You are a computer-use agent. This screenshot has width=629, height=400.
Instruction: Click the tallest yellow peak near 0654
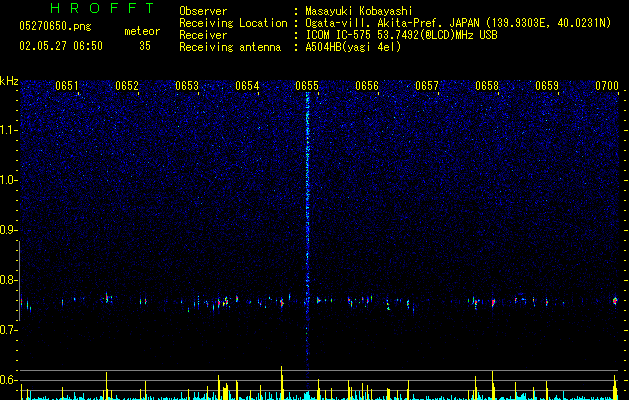282,383
